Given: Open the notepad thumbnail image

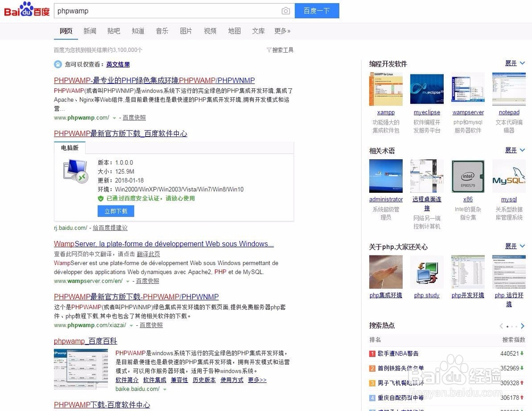Looking at the screenshot, I should point(509,89).
